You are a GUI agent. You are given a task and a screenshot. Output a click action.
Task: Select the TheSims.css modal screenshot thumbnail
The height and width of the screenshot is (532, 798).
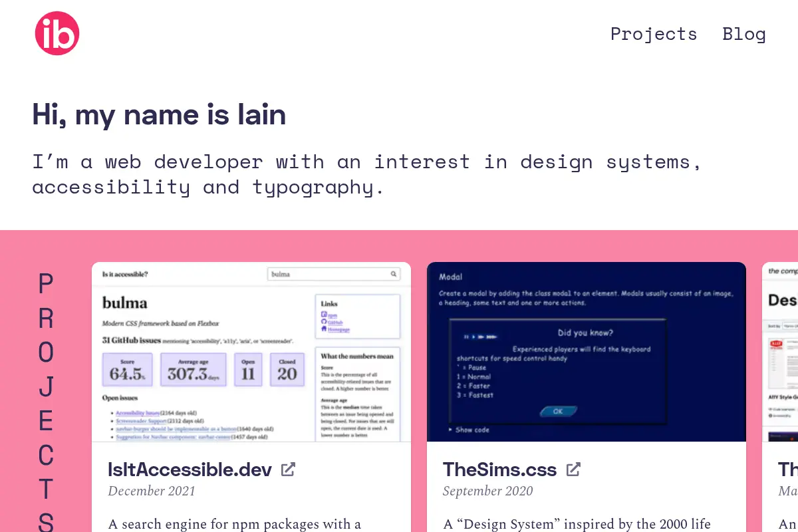(x=587, y=352)
